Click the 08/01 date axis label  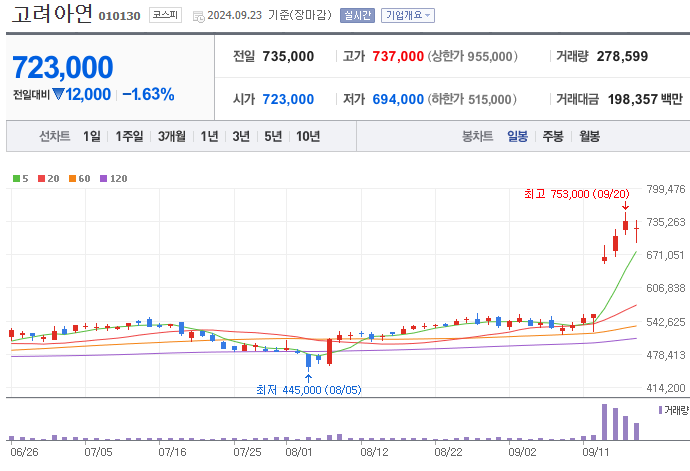pyautogui.click(x=299, y=453)
